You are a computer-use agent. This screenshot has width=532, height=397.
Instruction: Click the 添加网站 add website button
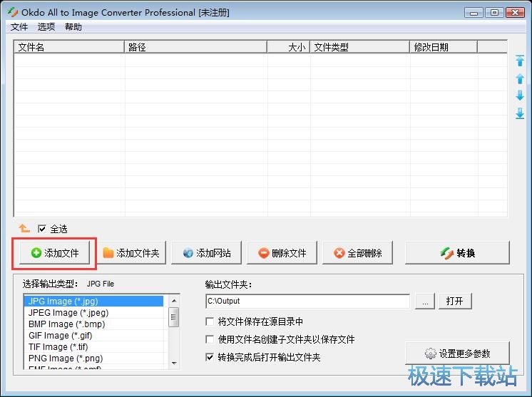tap(206, 253)
